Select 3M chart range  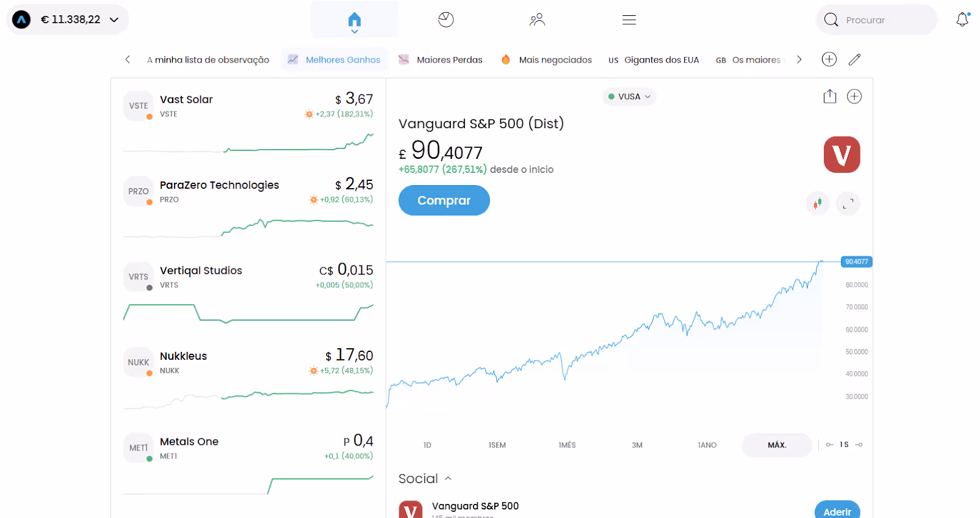[x=637, y=445]
